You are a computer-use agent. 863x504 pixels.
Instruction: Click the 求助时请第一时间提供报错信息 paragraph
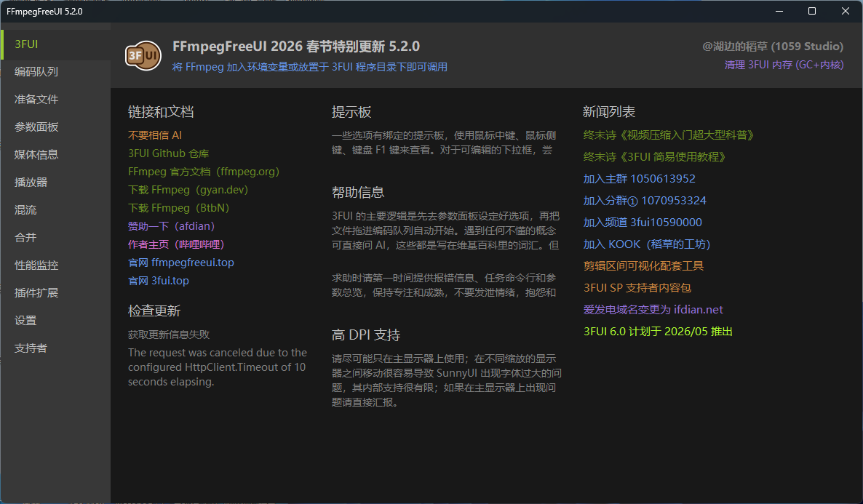click(x=444, y=285)
